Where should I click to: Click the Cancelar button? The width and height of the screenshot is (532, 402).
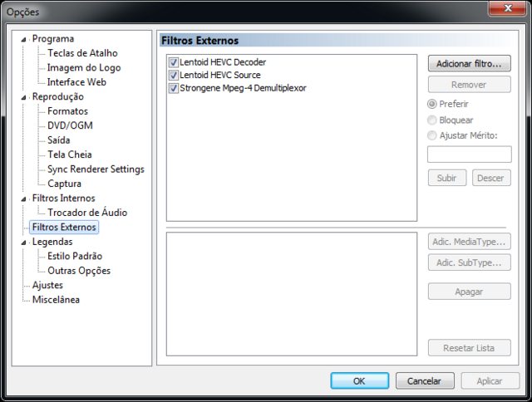coord(425,381)
